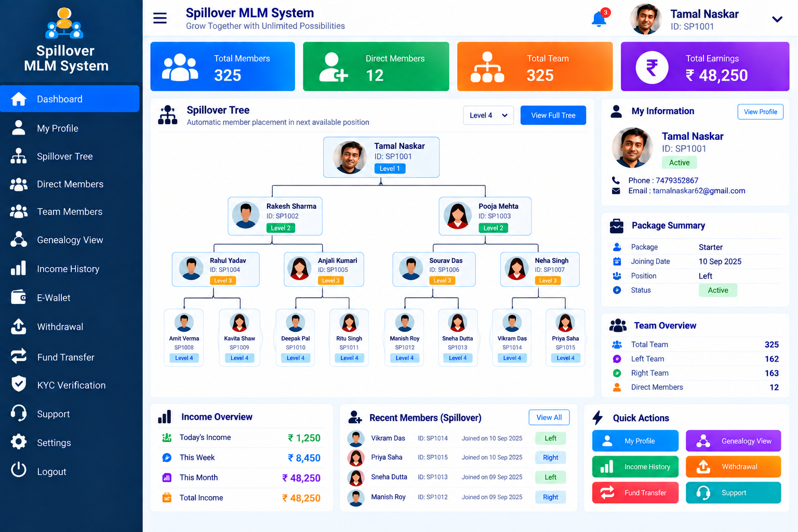The width and height of the screenshot is (798, 532).
Task: Select Sourav Das tree node
Action: click(434, 269)
